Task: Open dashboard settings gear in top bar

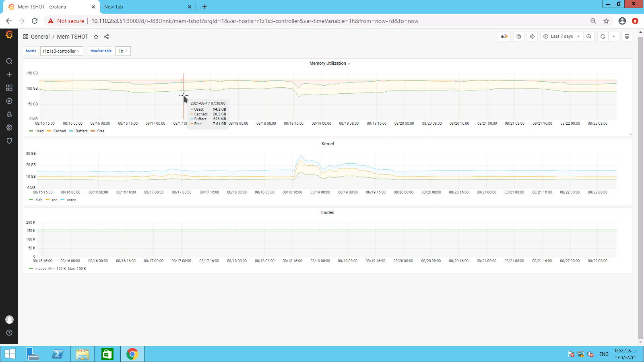Action: tap(532, 37)
